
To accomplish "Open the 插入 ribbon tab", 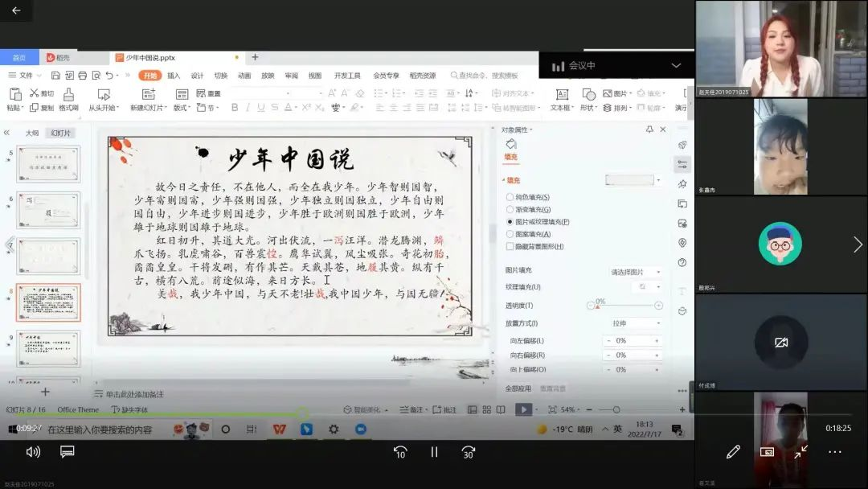I will (x=174, y=76).
